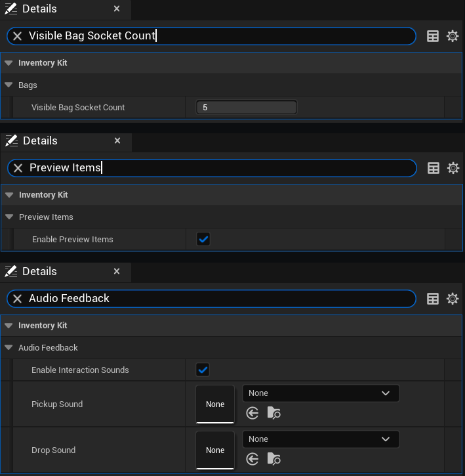This screenshot has width=465, height=476.
Task: Close the top Details tab
Action: pos(117,9)
